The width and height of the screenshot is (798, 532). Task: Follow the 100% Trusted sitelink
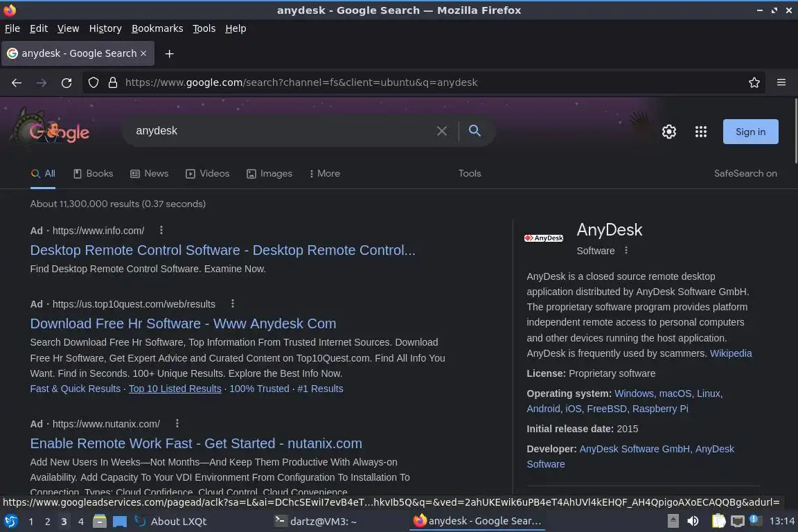click(259, 389)
